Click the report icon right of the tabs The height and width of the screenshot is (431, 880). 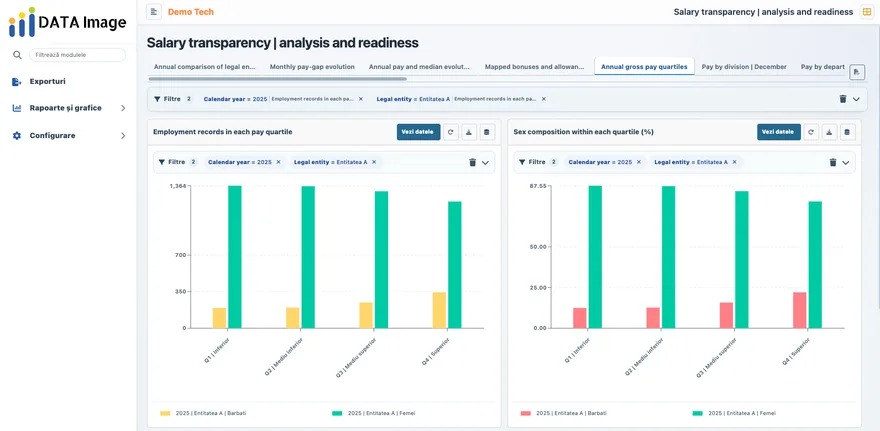click(x=857, y=72)
